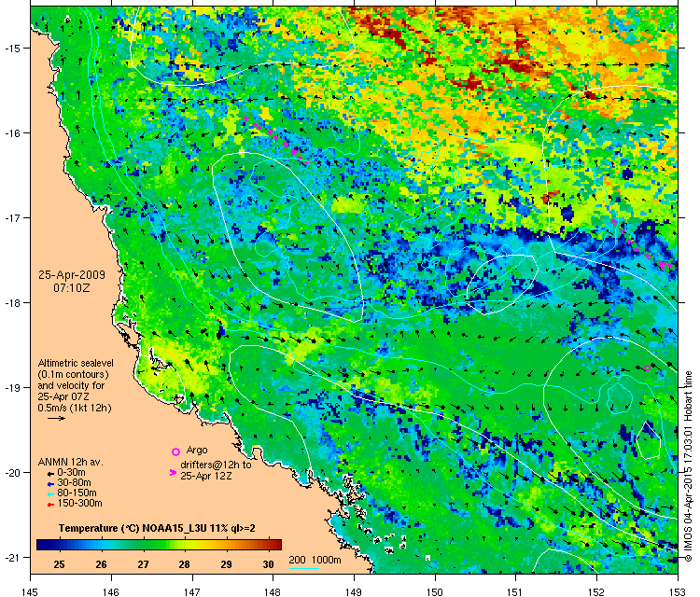
Task: Click the 0.5m/s (1kt 12h) text
Action: (75, 408)
